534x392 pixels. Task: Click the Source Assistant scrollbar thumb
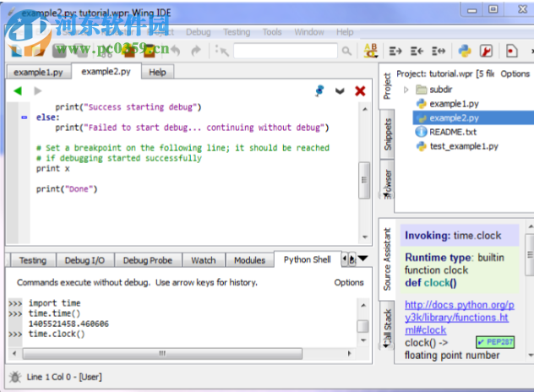coord(530,254)
